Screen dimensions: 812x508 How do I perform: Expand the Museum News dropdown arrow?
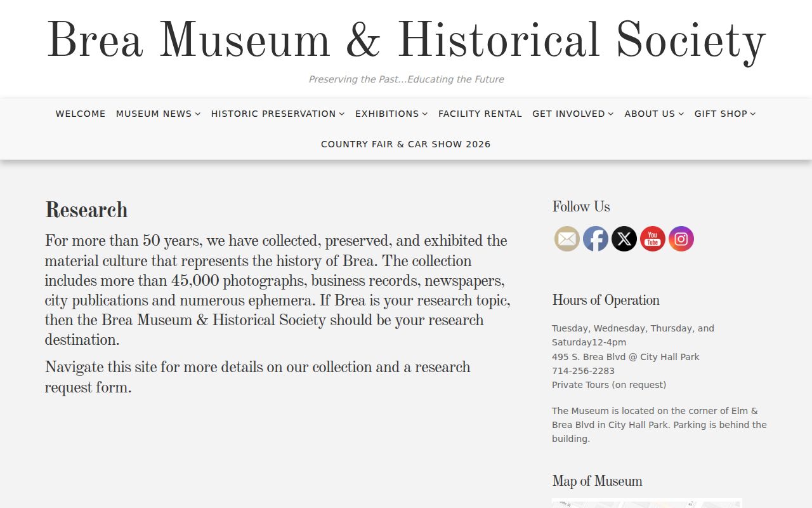tap(198, 114)
